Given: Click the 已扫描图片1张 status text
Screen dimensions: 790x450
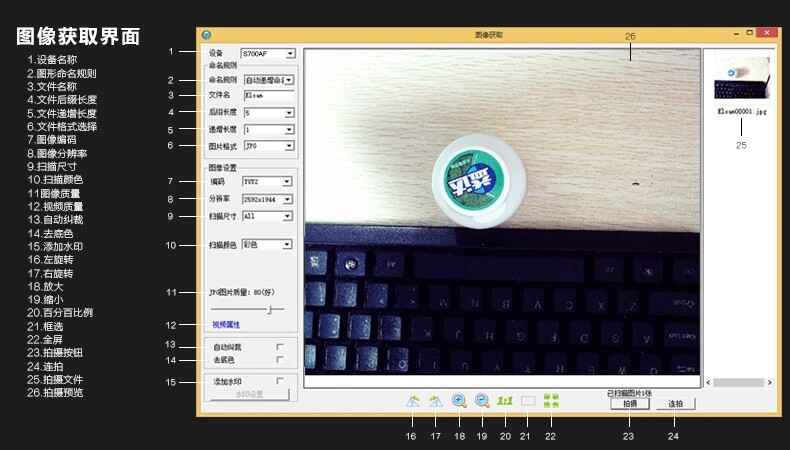Looking at the screenshot, I should (x=630, y=393).
